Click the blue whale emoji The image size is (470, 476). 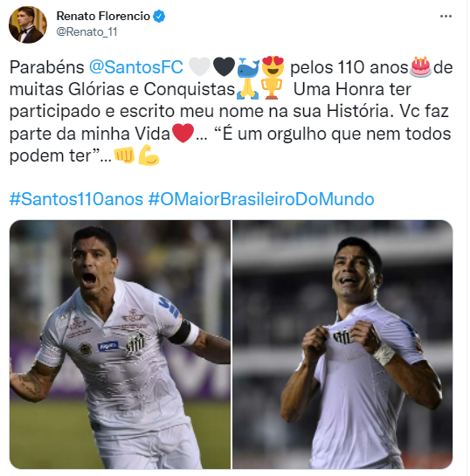[248, 67]
